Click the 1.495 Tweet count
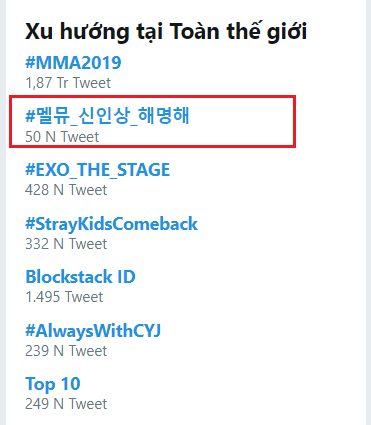The width and height of the screenshot is (371, 425). coord(64,297)
